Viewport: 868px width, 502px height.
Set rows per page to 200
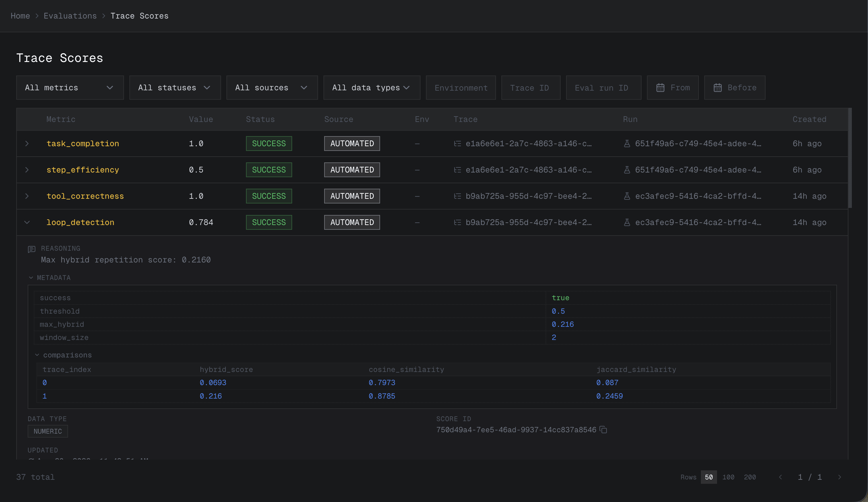[x=750, y=477]
